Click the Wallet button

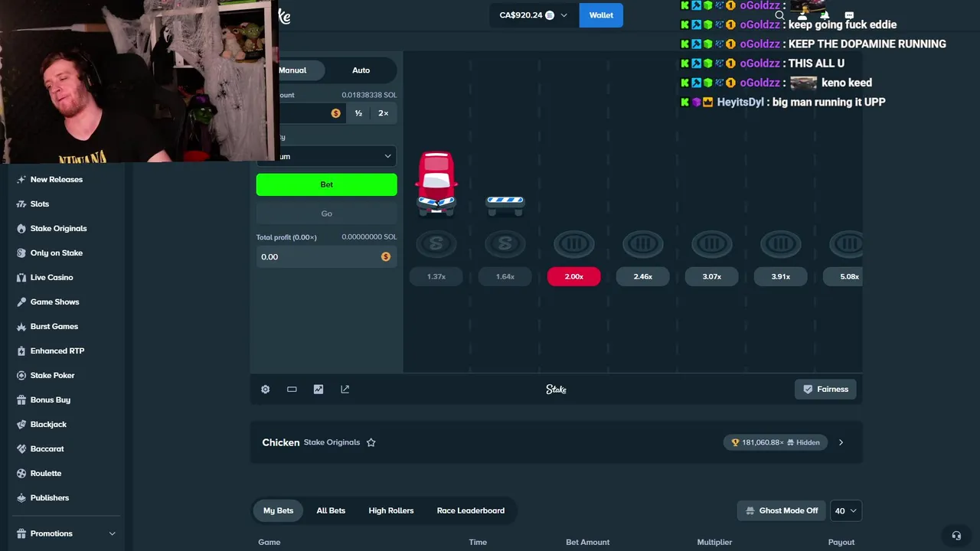click(601, 15)
